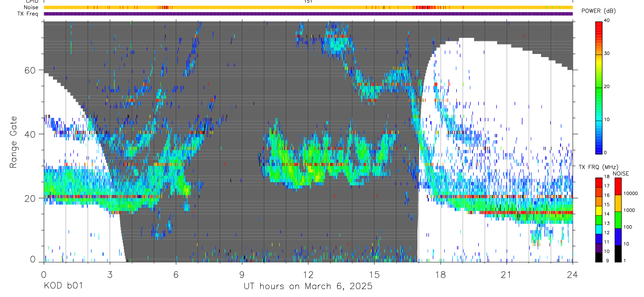Screen dimensions: 644x297
Task: Click the yellow 14–15 MHz TX FRQ swatch
Action: (598, 210)
